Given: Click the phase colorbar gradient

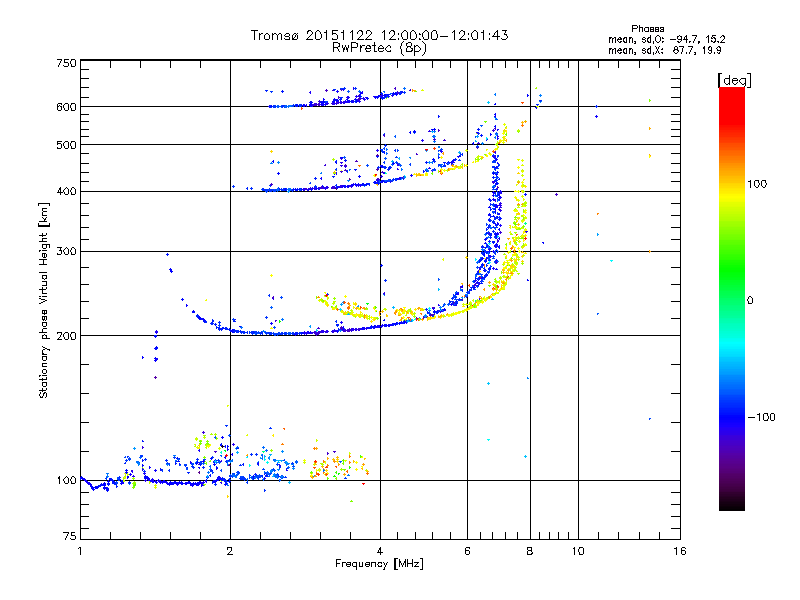Looking at the screenshot, I should click(x=732, y=298).
